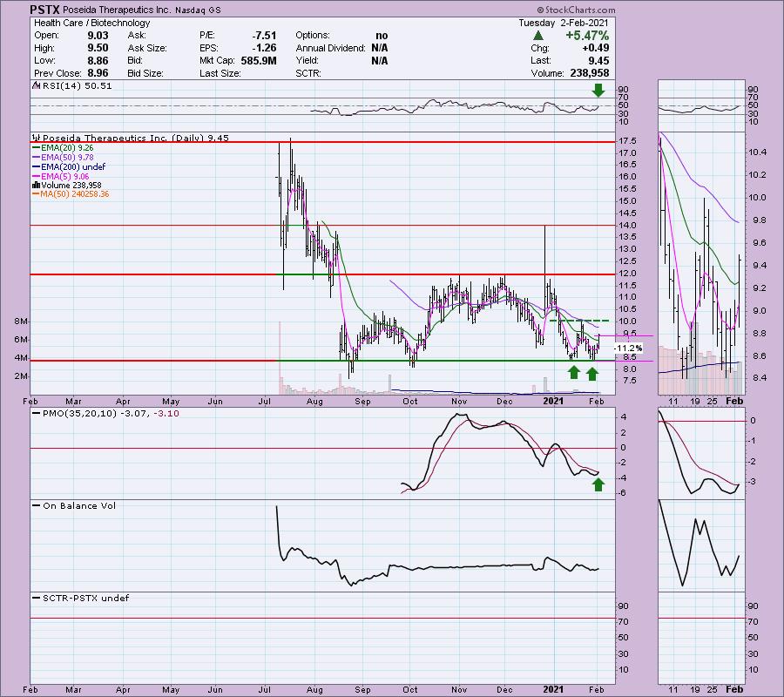Click the EPS value -1.26
This screenshot has width=784, height=697.
pos(264,48)
